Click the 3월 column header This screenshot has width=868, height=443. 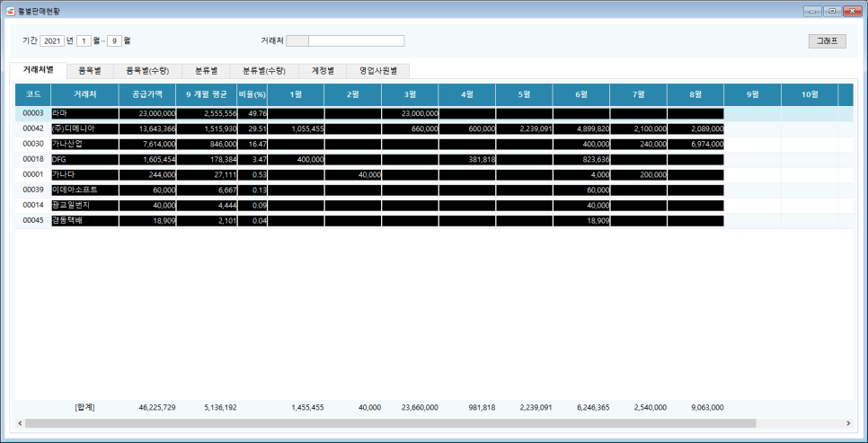point(411,94)
